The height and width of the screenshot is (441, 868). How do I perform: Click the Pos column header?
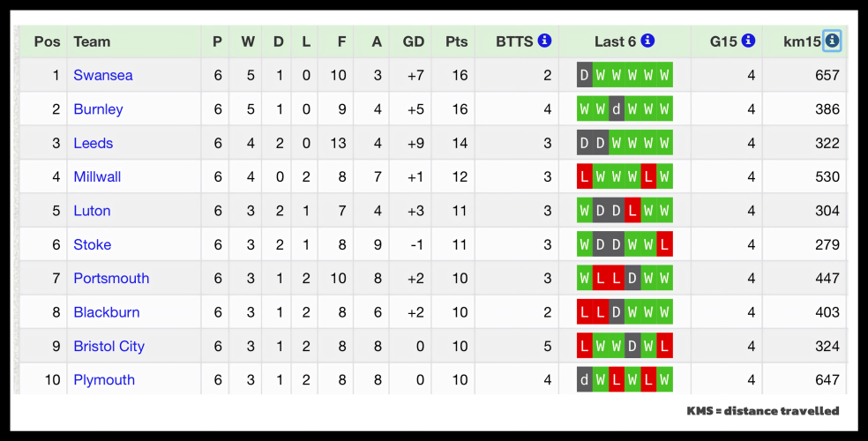click(x=47, y=41)
